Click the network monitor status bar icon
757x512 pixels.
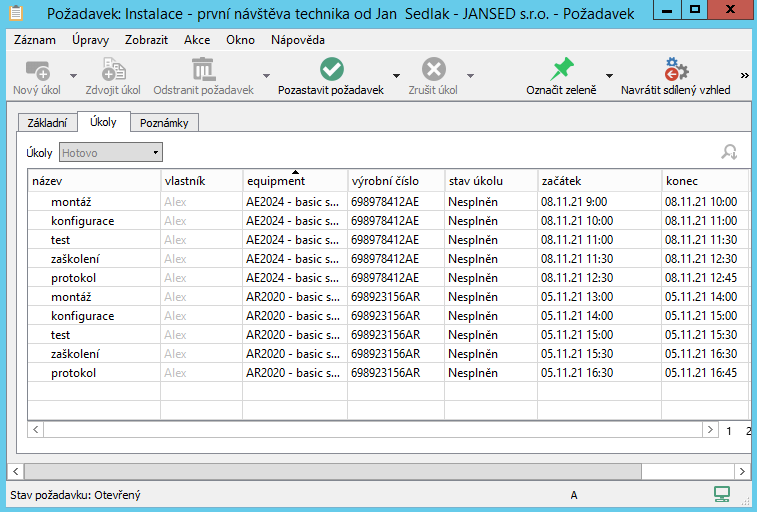pos(721,494)
